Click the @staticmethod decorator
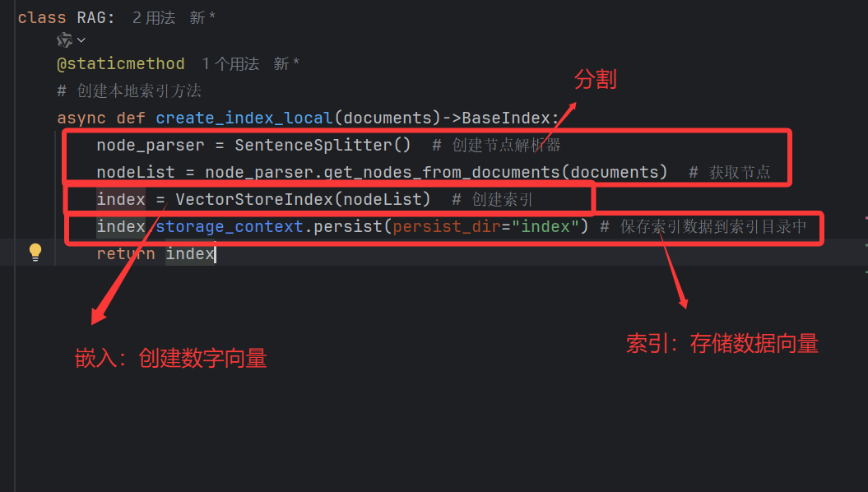This screenshot has height=492, width=868. [121, 63]
